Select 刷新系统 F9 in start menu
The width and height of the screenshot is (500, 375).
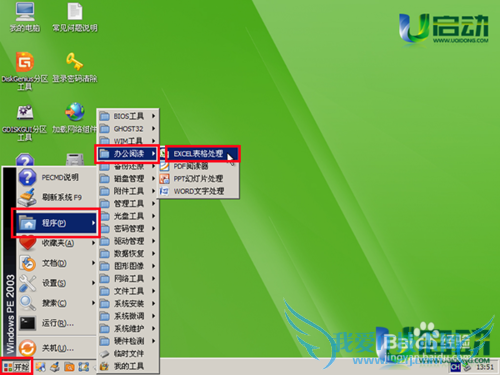pos(57,197)
